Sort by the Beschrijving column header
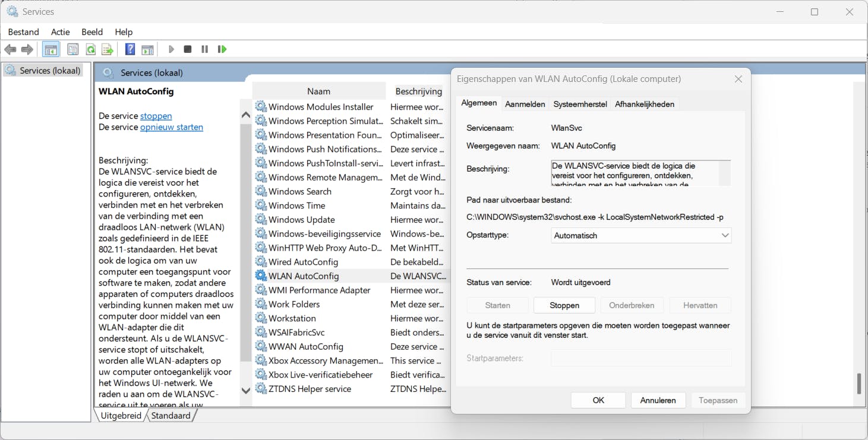The image size is (868, 440). tap(419, 91)
